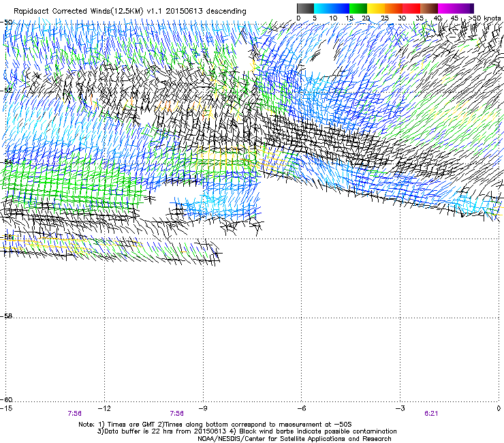The width and height of the screenshot is (504, 443).
Task: Click the gray 0-5 knots legend color
Action: 305,8
